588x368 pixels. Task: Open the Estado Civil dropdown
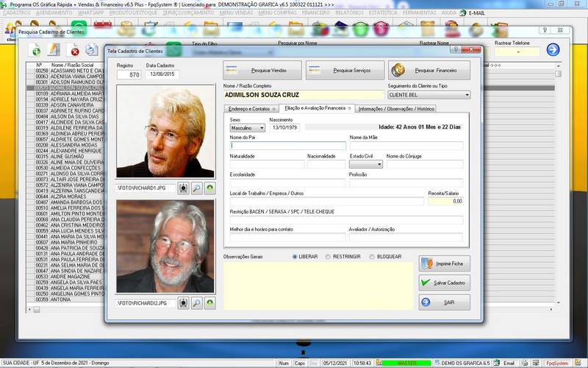[x=366, y=164]
